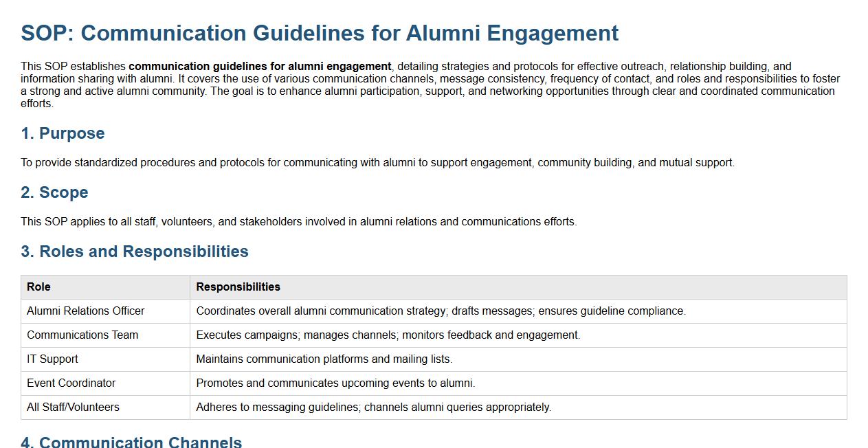This screenshot has width=868, height=448.
Task: Click the "Promotes and communicates upcoming events" cell
Action: point(335,383)
